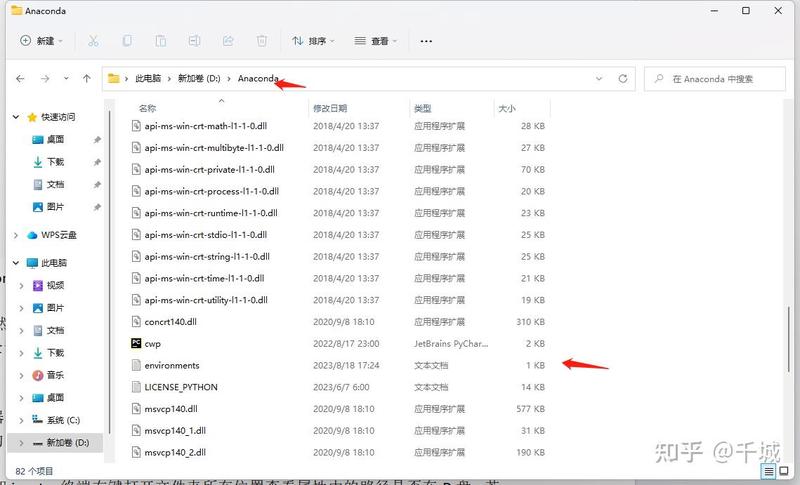Select 系统 (C:) drive
The height and width of the screenshot is (485, 800).
point(63,420)
